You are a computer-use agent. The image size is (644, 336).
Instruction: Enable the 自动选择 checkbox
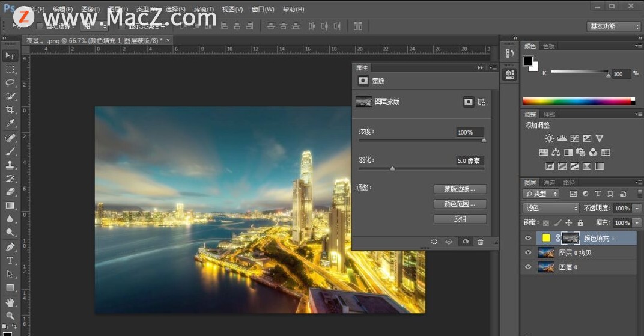40,26
